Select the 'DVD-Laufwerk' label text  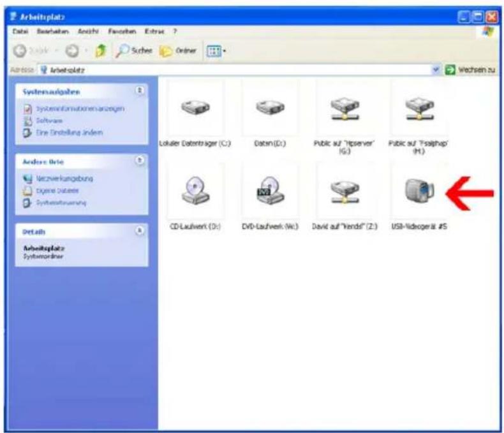(270, 226)
